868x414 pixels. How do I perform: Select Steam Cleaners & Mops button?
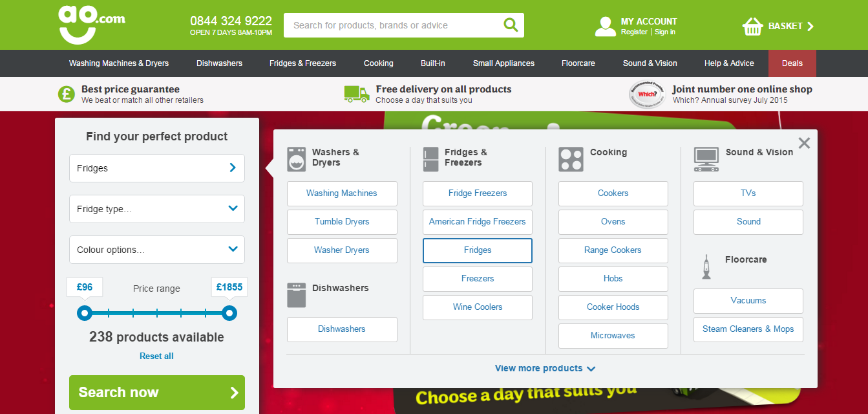coord(748,329)
